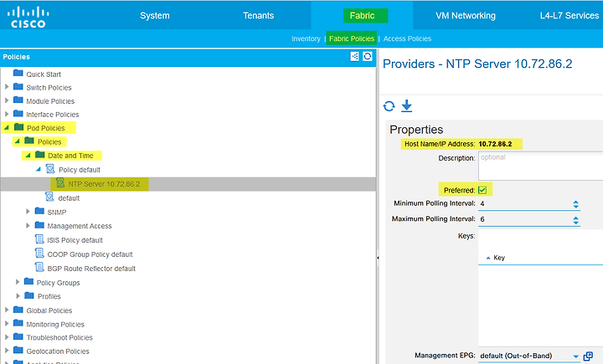
Task: Expand the Global Policies folder
Action: [7, 310]
